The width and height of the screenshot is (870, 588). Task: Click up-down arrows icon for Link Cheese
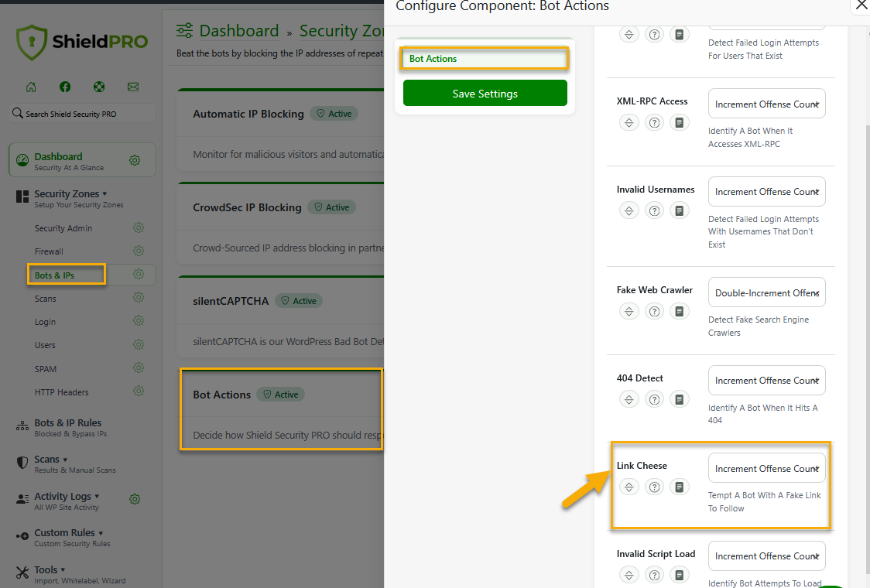point(629,487)
